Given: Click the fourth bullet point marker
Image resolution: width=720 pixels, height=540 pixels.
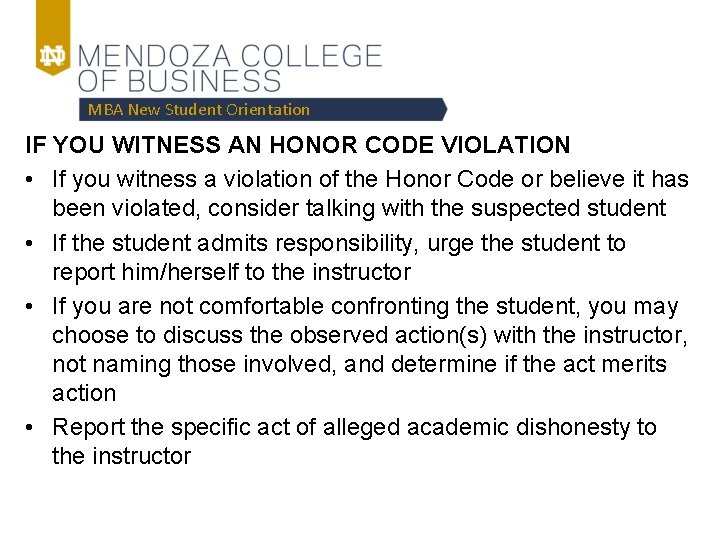Looking at the screenshot, I should pos(32,428).
